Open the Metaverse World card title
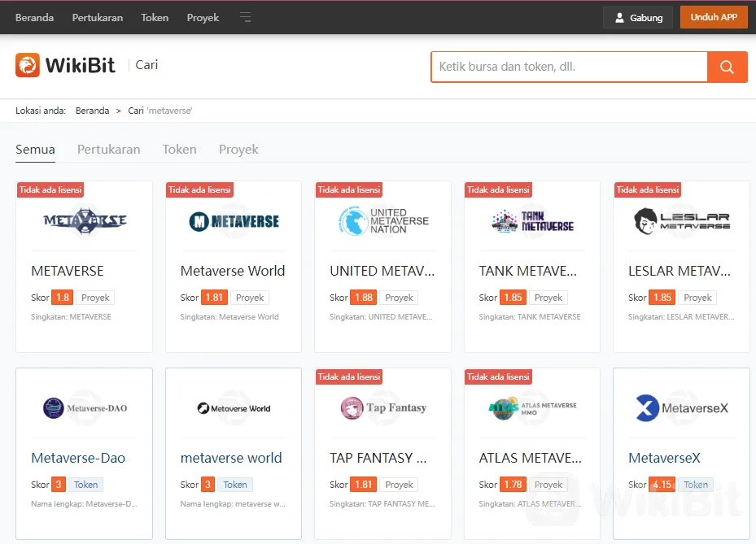Screen dimensions: 756x544 233,271
